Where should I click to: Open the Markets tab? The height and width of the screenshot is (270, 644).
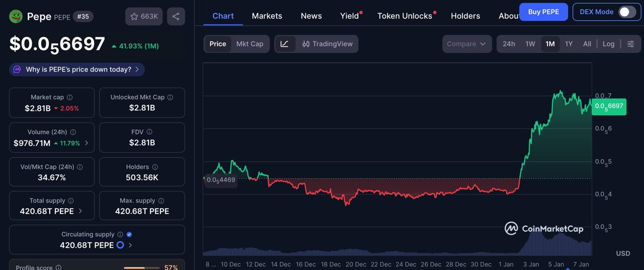coord(267,16)
